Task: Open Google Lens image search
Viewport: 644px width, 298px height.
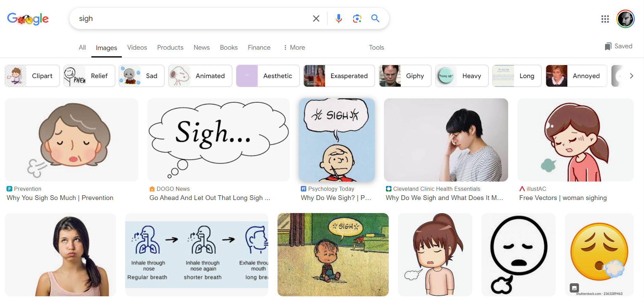Action: click(x=357, y=18)
